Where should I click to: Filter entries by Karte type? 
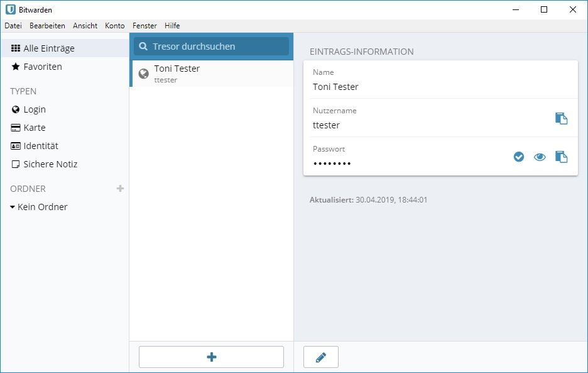click(x=35, y=128)
